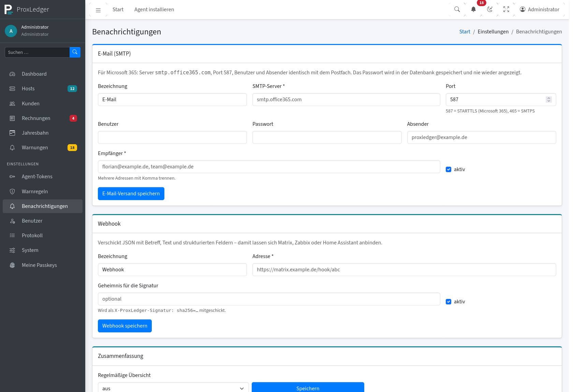This screenshot has height=392, width=573.
Task: Open the Administrator user menu in top bar
Action: coord(540,10)
